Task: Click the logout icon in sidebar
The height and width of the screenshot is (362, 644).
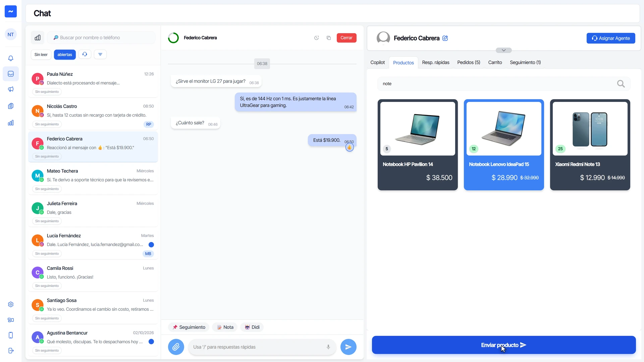Action: (x=11, y=351)
